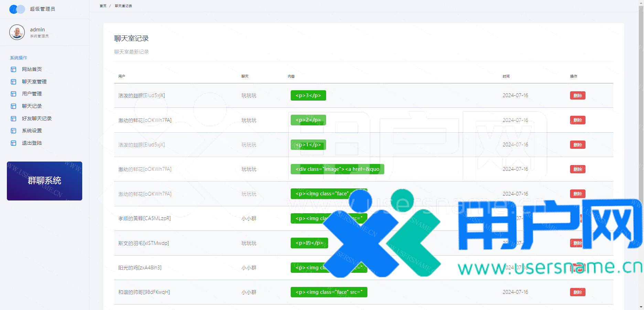The width and height of the screenshot is (644, 310).
Task: Click the icon beside 退出登陆
Action: point(13,143)
